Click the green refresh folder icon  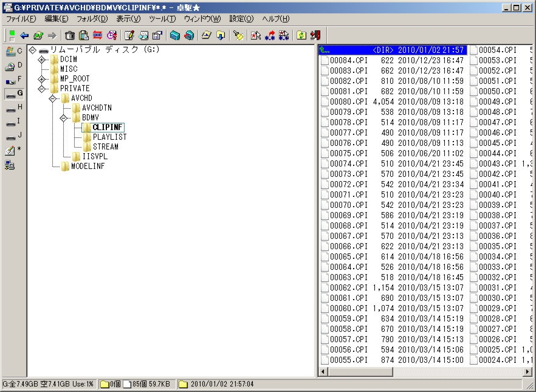[x=301, y=35]
